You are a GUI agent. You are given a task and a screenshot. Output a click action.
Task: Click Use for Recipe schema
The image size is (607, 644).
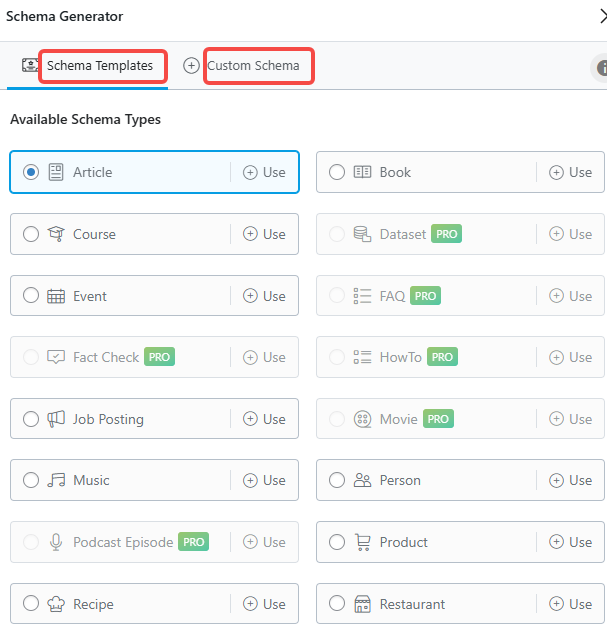click(x=264, y=604)
